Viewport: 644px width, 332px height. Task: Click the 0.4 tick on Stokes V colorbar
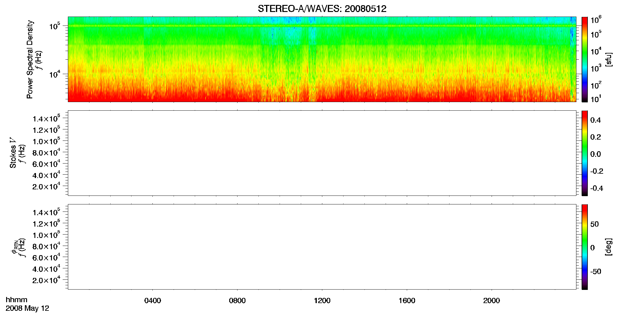tap(595, 120)
